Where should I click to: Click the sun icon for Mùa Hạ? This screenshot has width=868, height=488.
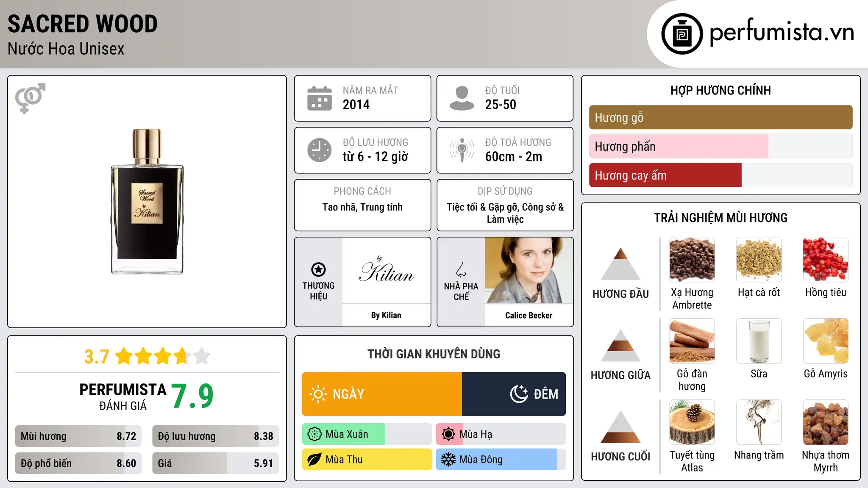(448, 434)
